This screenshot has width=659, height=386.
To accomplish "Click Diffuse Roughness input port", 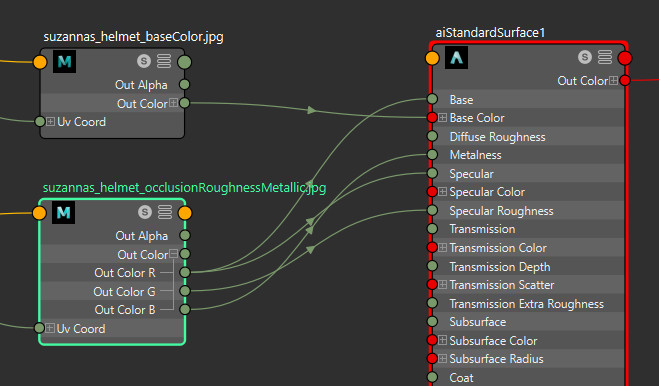I will point(432,136).
